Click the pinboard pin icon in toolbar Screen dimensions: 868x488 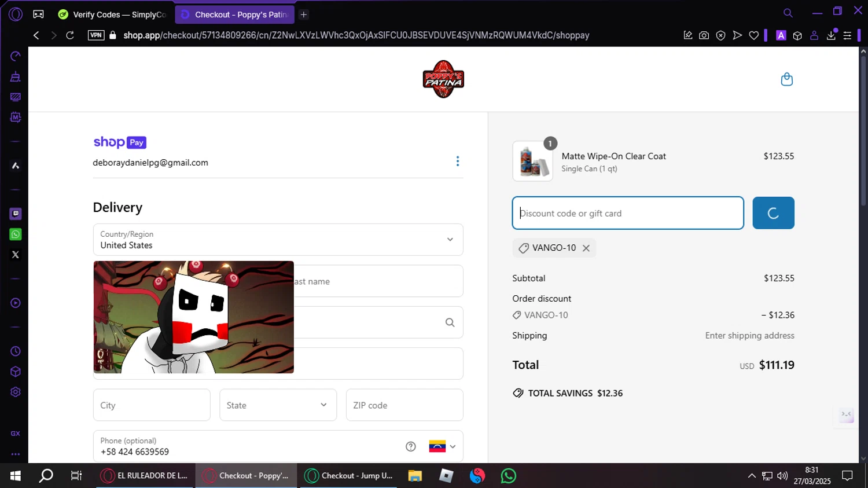[688, 35]
